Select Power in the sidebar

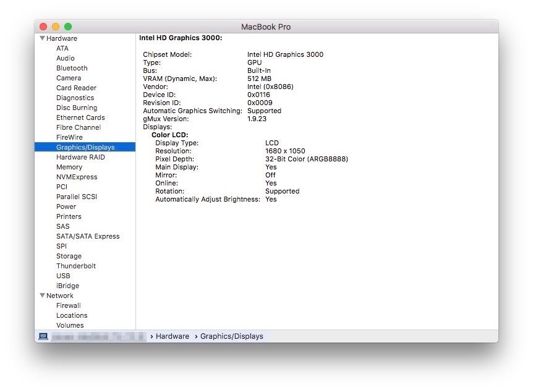coord(66,207)
